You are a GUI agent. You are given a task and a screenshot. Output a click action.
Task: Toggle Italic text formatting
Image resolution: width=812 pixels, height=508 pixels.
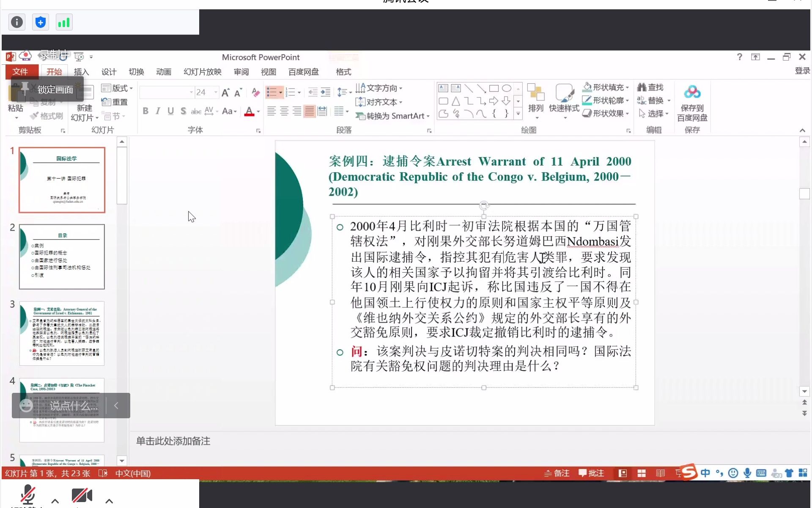tap(158, 111)
